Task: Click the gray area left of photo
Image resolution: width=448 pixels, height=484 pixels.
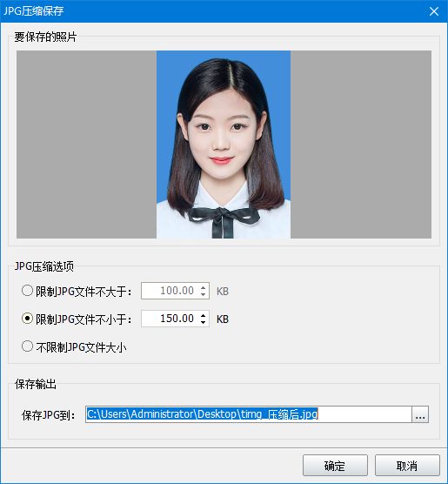Action: [86, 145]
